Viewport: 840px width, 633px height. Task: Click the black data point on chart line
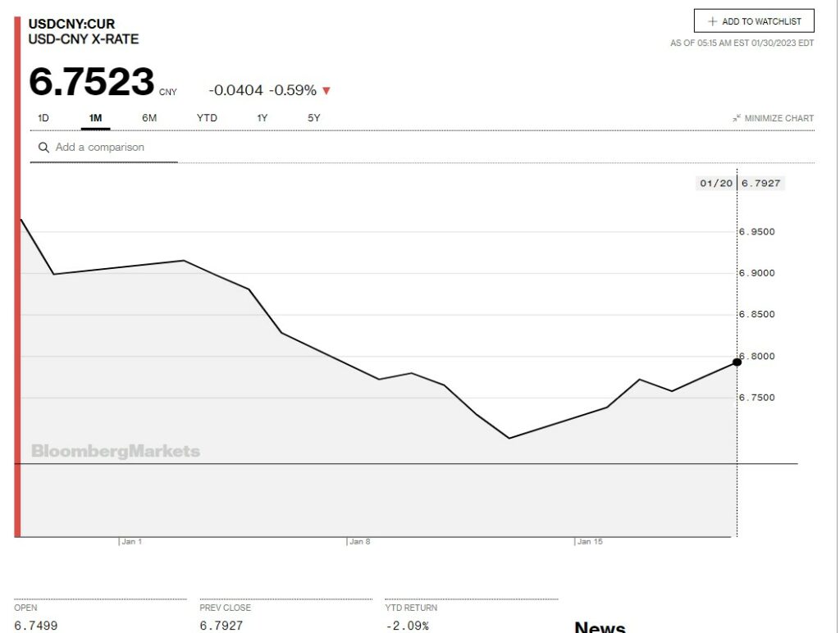[x=737, y=362]
